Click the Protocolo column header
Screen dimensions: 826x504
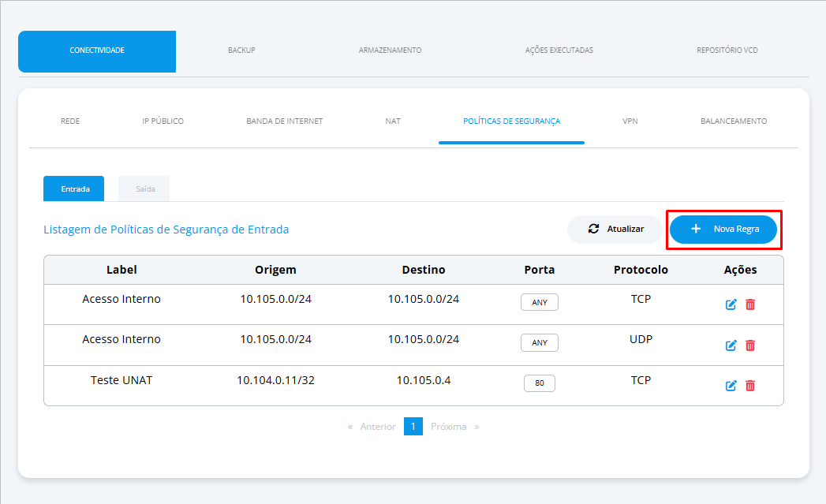(x=641, y=270)
